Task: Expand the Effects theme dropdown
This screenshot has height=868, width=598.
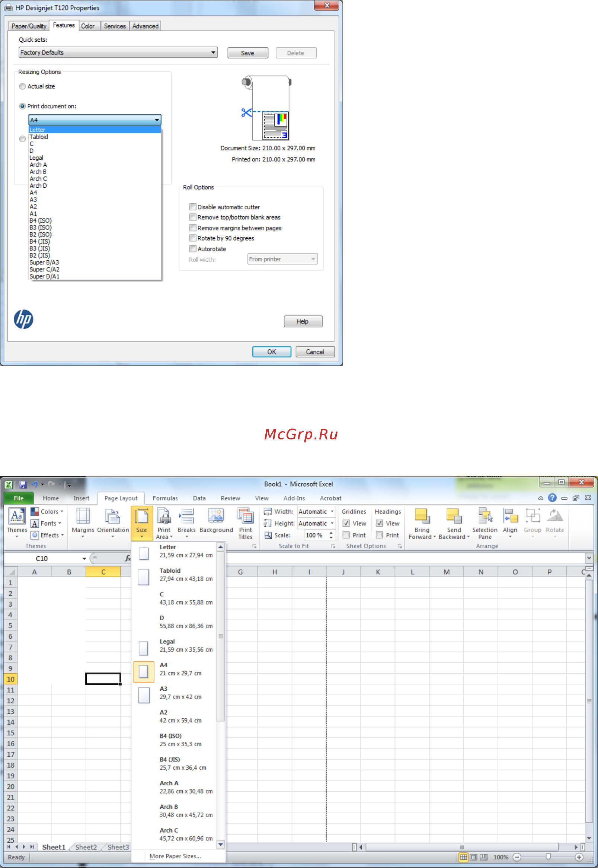Action: point(47,535)
